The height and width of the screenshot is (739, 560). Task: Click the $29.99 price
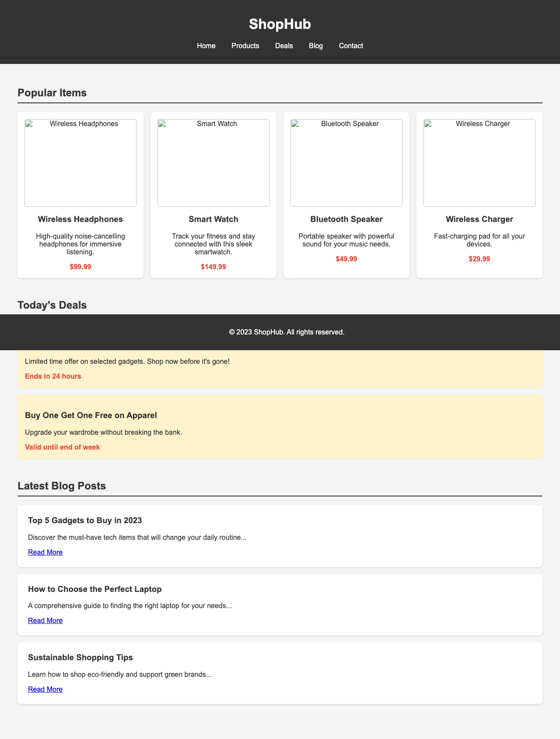(x=479, y=259)
